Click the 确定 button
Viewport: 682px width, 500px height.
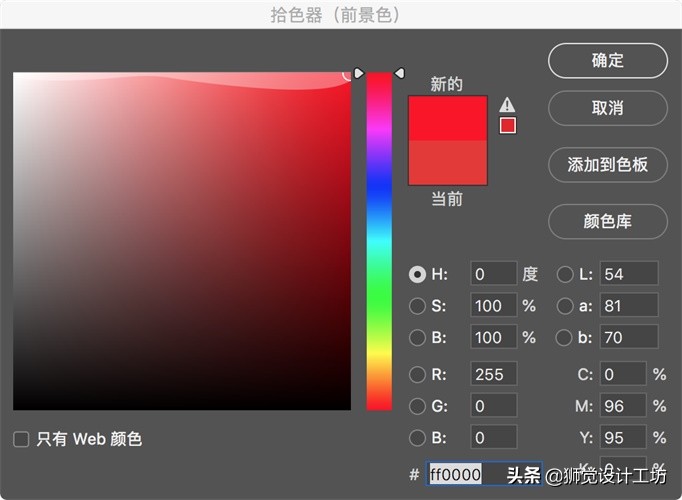pyautogui.click(x=608, y=60)
